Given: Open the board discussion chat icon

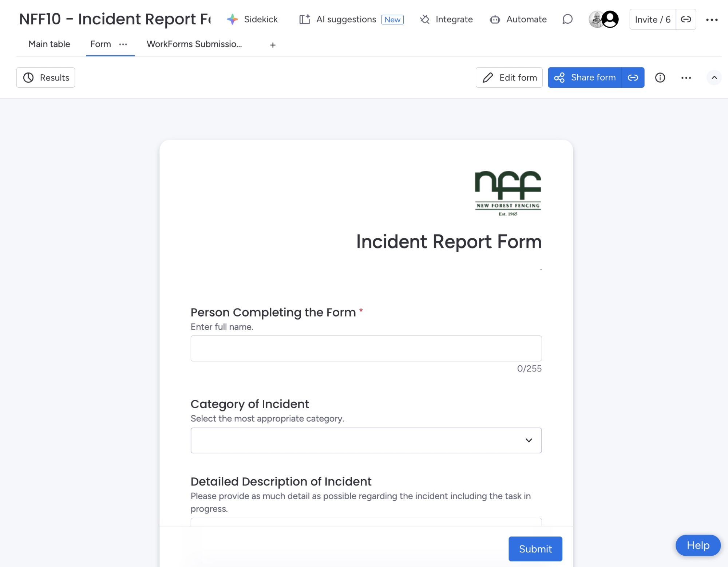Looking at the screenshot, I should pyautogui.click(x=567, y=19).
